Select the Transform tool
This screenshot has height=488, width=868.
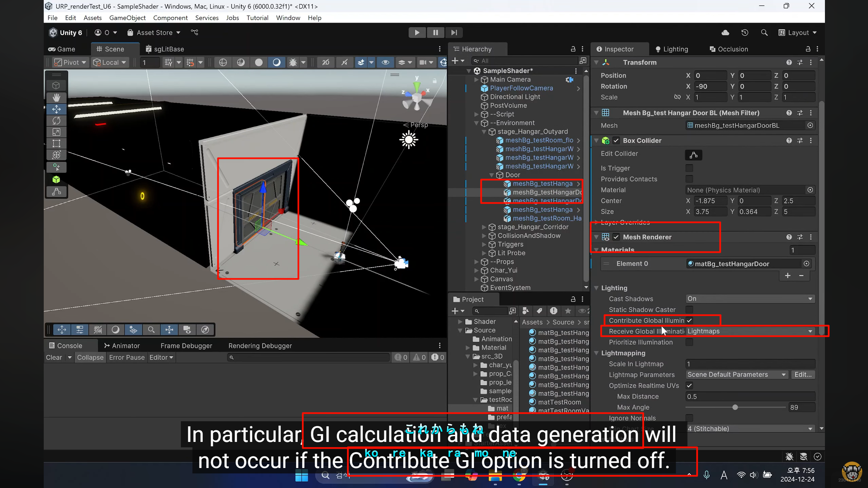(56, 155)
